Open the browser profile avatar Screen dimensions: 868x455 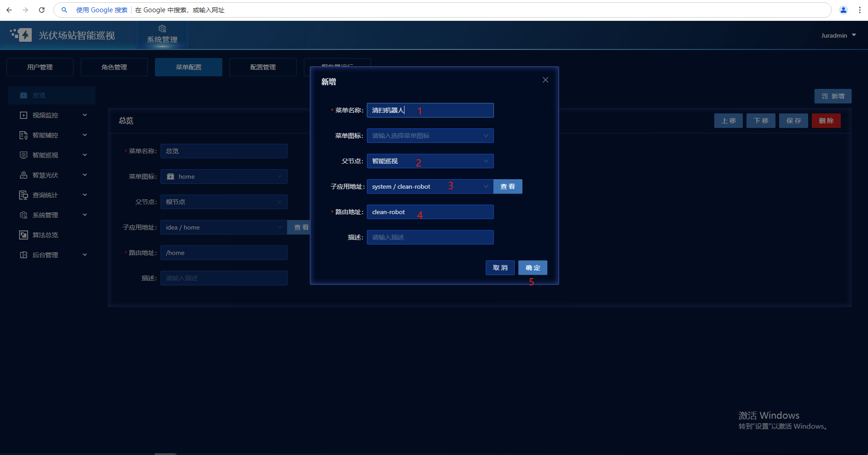point(844,10)
